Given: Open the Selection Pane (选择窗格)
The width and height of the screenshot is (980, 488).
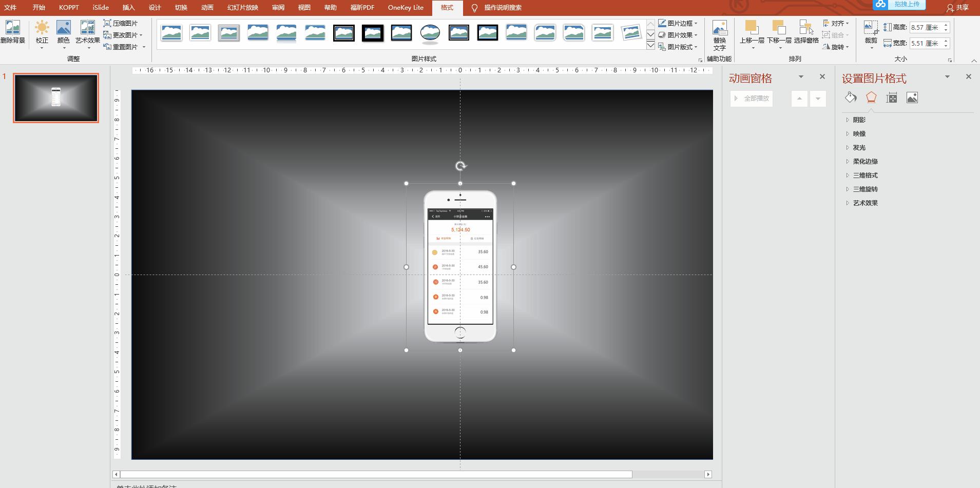Looking at the screenshot, I should coord(806,32).
